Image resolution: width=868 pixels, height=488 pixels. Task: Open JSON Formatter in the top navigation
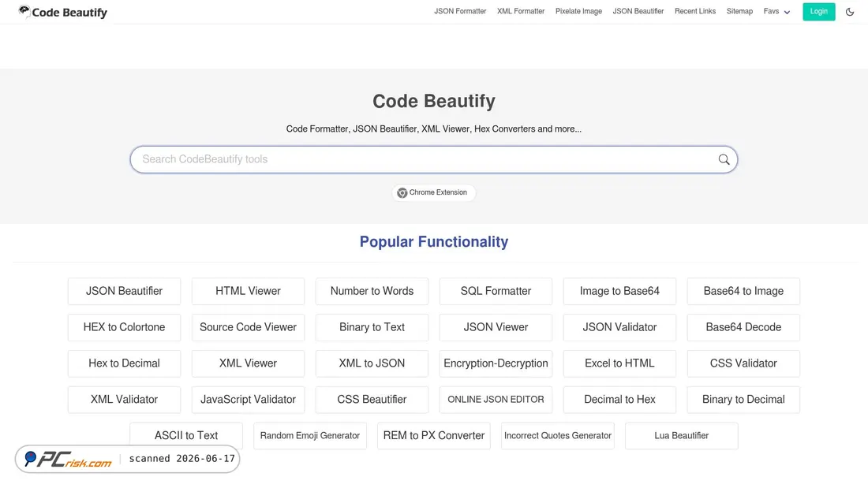(460, 11)
